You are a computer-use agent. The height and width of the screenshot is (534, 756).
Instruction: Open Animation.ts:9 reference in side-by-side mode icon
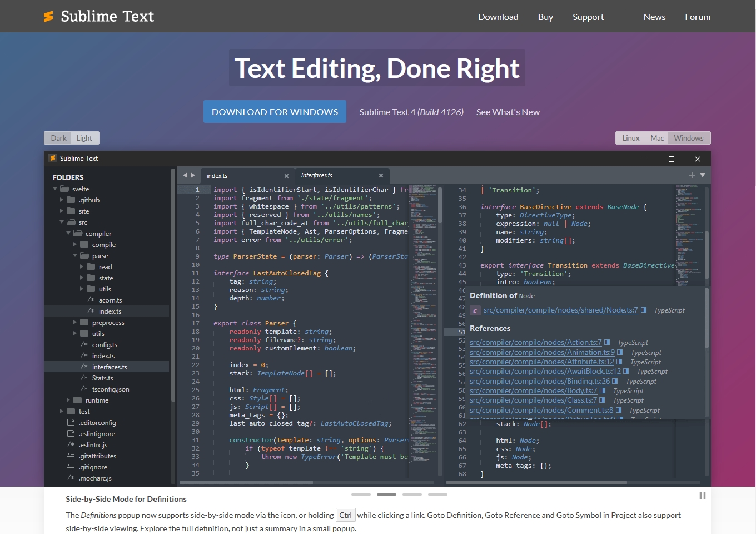[x=620, y=352]
